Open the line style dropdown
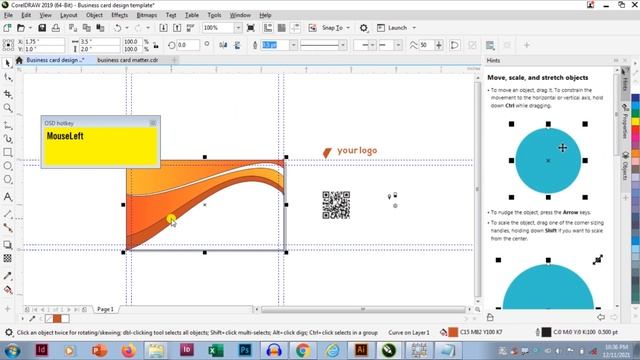Viewport: 640px width, 360px height. (343, 45)
